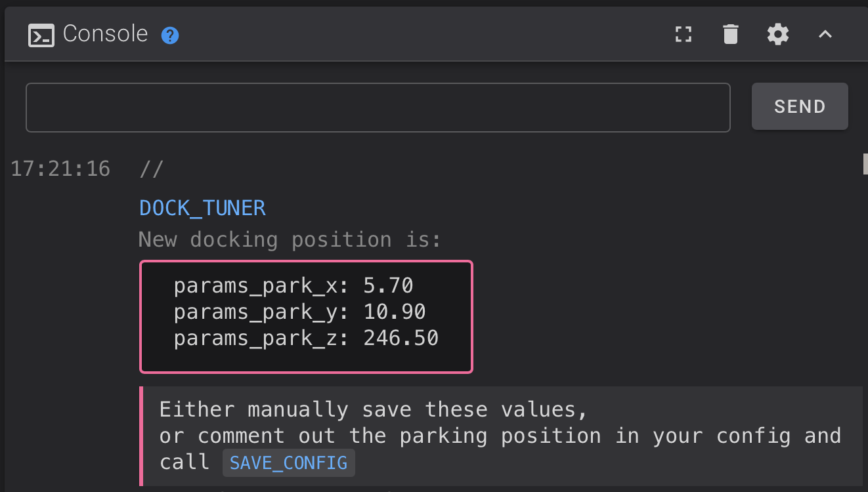Clear the console using the trash icon

[x=730, y=34]
